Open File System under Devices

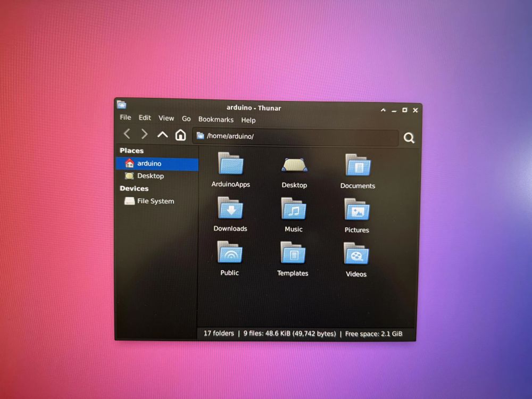tap(157, 201)
